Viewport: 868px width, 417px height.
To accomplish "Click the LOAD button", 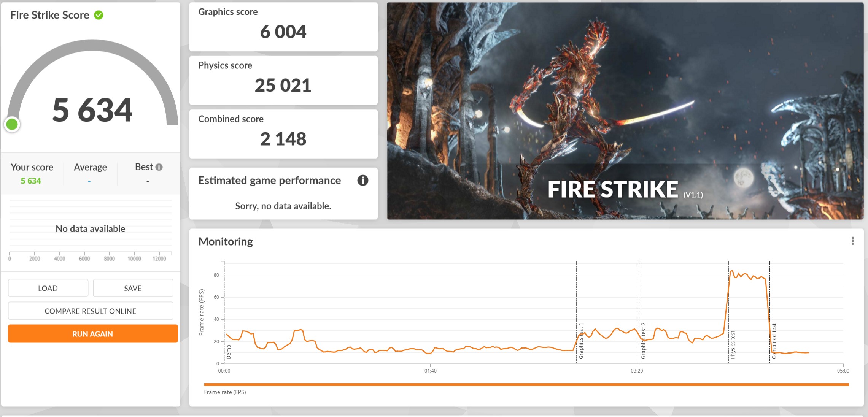I will (48, 288).
